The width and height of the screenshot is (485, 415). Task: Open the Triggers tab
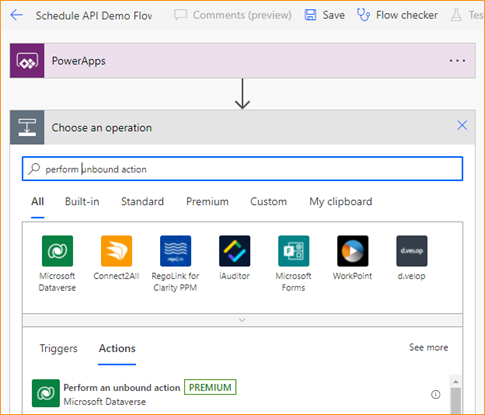pos(58,348)
